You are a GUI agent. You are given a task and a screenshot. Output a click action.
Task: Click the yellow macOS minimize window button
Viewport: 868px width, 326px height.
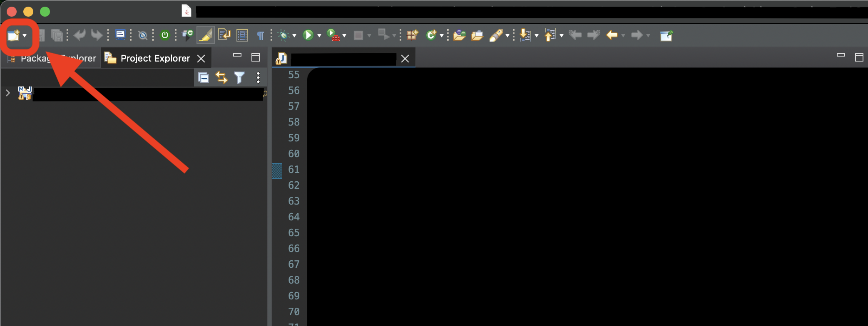click(x=28, y=12)
